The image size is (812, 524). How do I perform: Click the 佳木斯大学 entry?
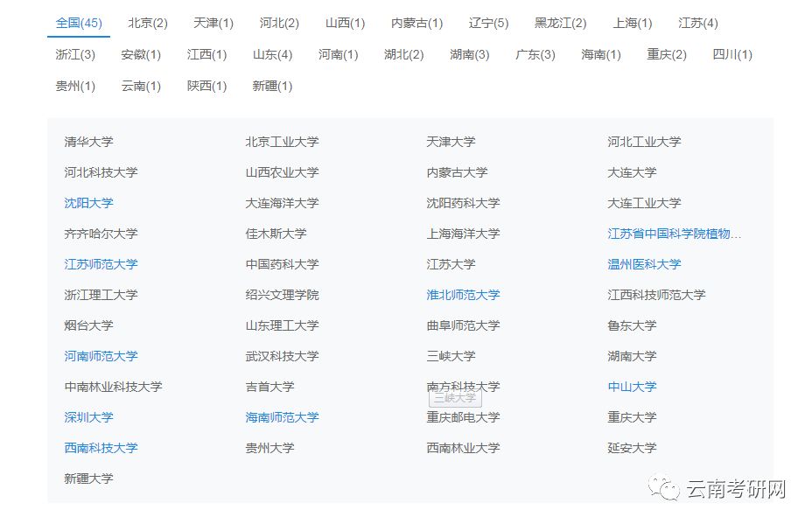(x=276, y=234)
